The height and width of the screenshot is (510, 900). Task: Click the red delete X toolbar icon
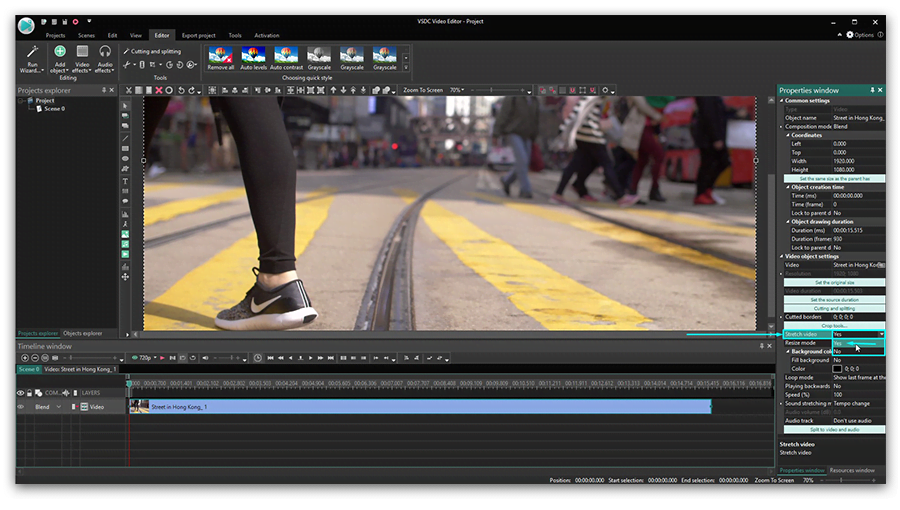click(x=158, y=90)
